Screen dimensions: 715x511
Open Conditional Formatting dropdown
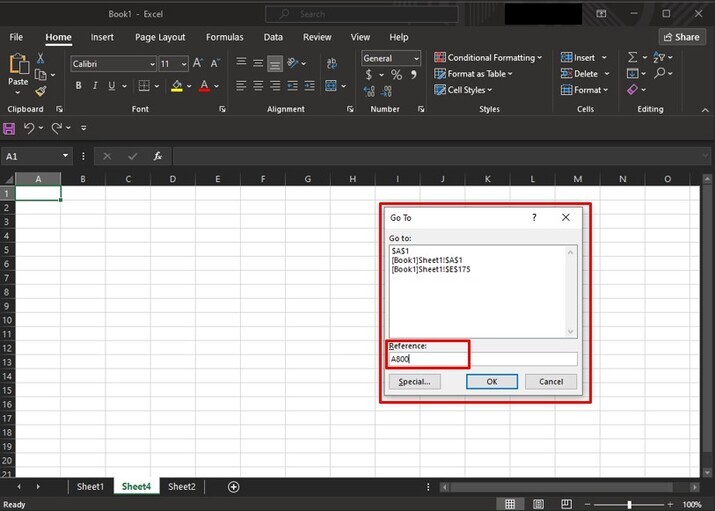tap(488, 58)
